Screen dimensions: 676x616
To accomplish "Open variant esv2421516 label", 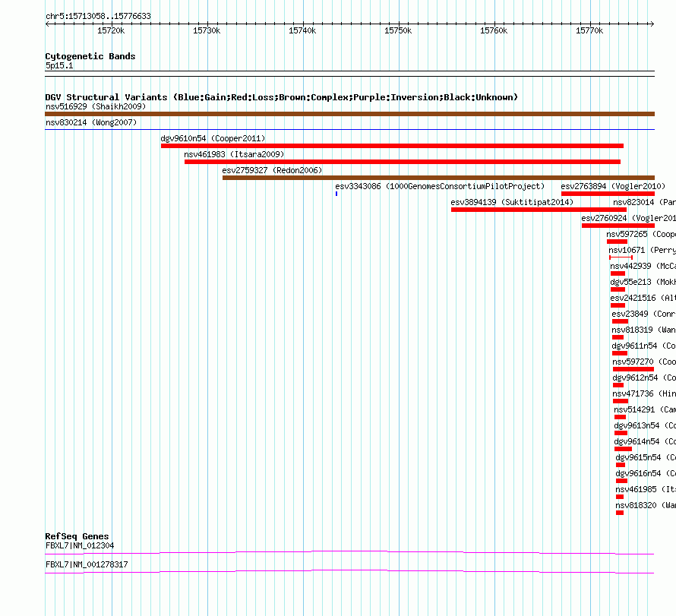I will pos(643,298).
